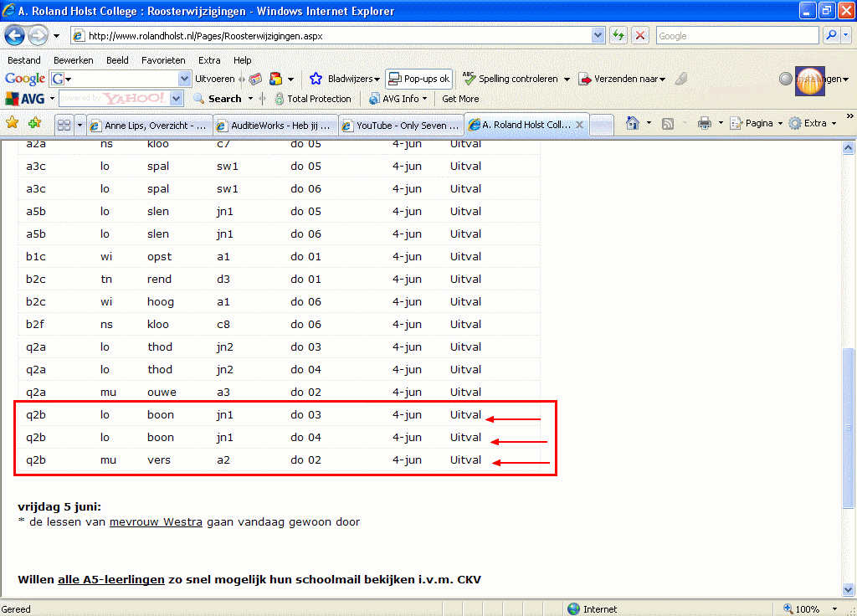Open the address bar history dropdown

[x=598, y=35]
